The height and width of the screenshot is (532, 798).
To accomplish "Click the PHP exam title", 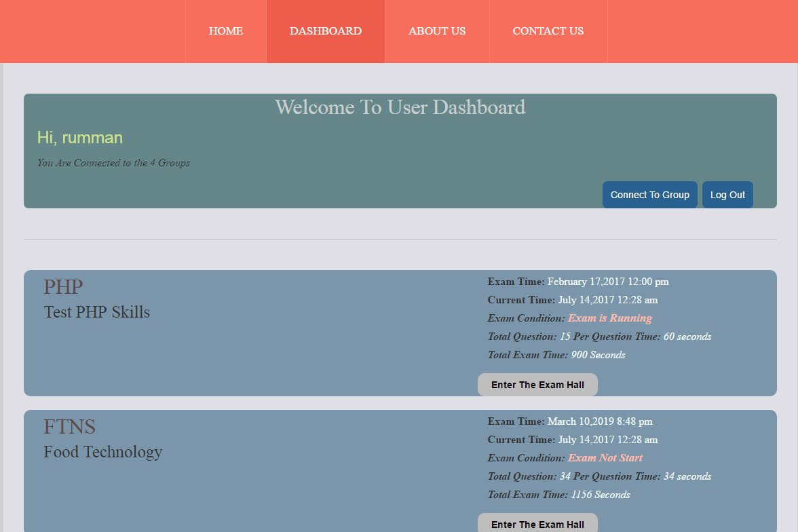I will 63,287.
